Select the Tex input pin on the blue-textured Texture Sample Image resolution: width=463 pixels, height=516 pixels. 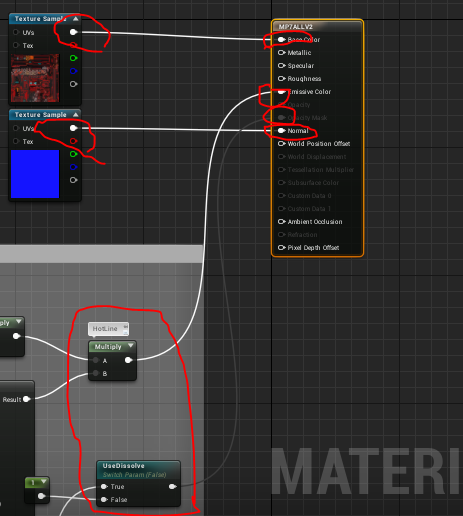[x=16, y=141]
